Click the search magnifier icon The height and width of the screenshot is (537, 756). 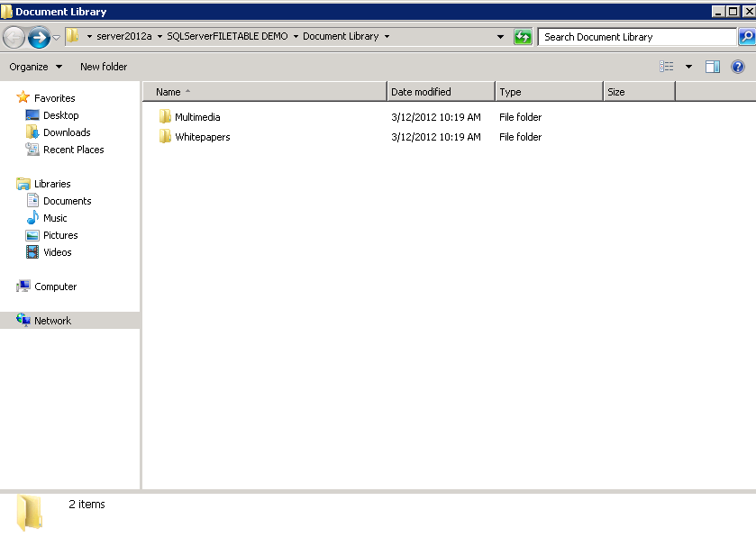click(x=746, y=37)
